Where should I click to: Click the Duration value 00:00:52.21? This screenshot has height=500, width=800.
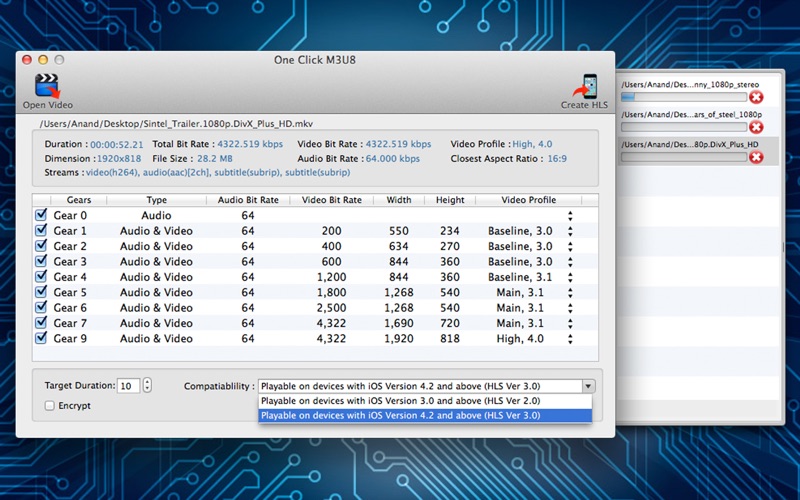117,144
